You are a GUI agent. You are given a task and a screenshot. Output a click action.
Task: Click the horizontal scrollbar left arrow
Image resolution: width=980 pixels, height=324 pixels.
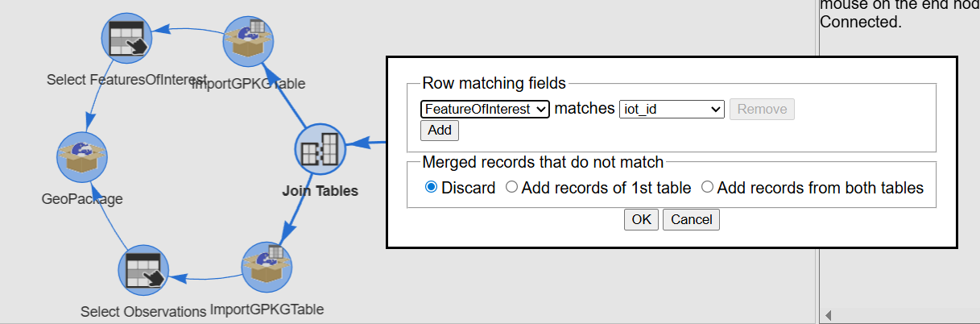click(x=828, y=314)
